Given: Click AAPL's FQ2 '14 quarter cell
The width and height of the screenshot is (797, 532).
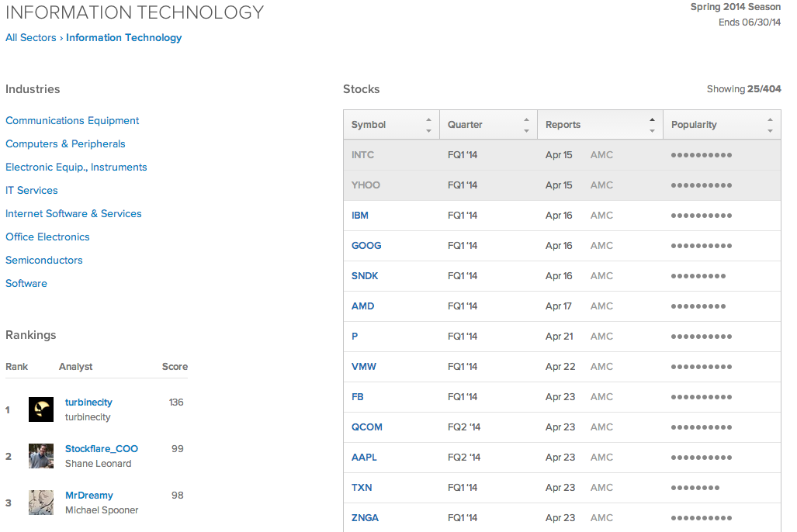Looking at the screenshot, I should pyautogui.click(x=464, y=458).
